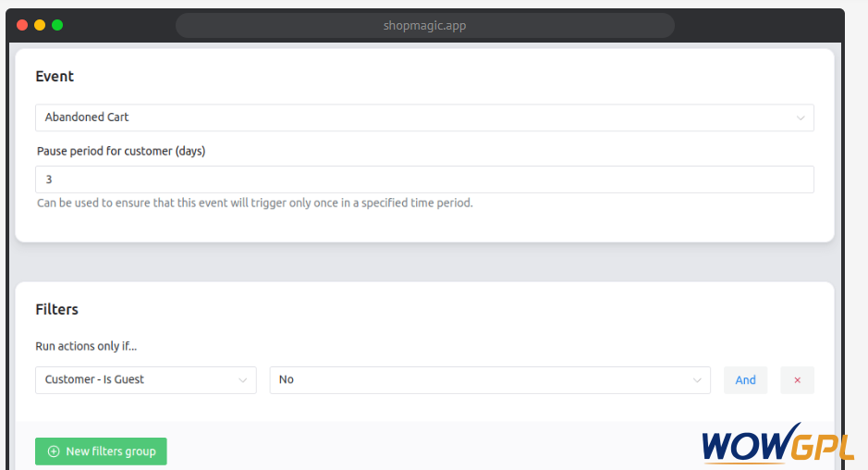Focus the Pause period days input field

[424, 179]
